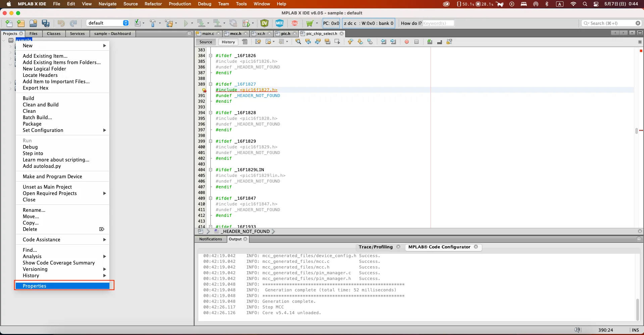Choose Clean and Build from context menu
Image resolution: width=644 pixels, height=335 pixels.
tap(62, 105)
